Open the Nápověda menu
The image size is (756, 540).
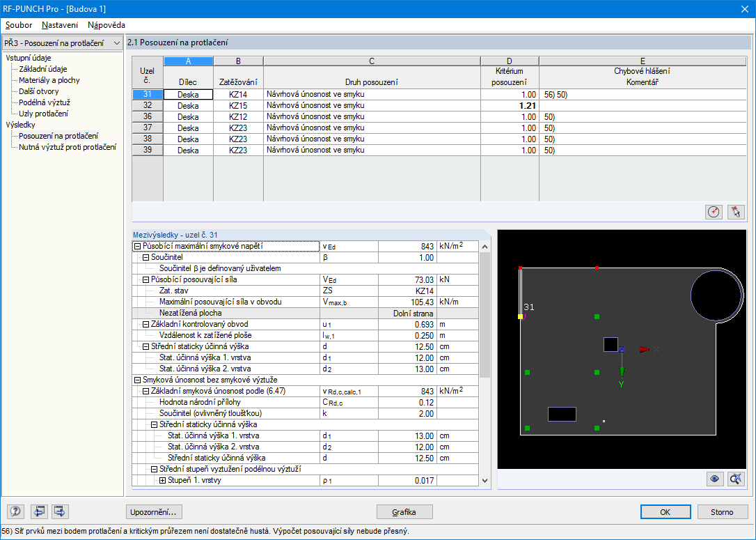click(106, 25)
